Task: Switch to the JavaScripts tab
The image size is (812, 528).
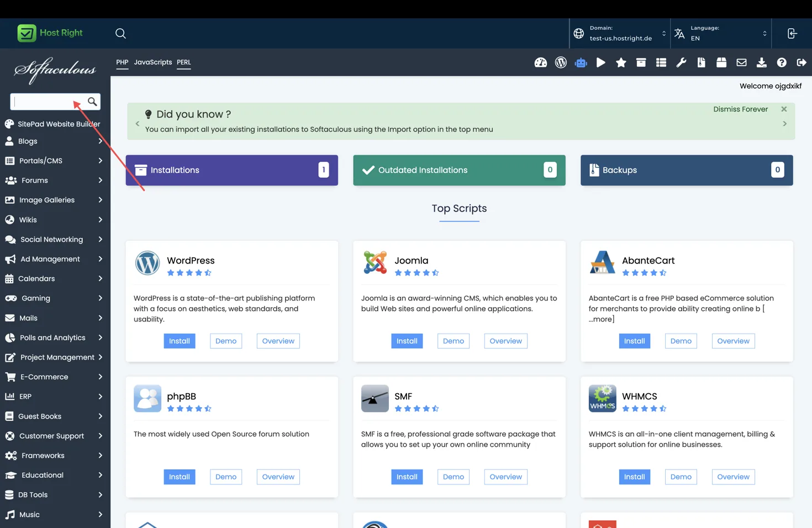Action: pos(153,62)
